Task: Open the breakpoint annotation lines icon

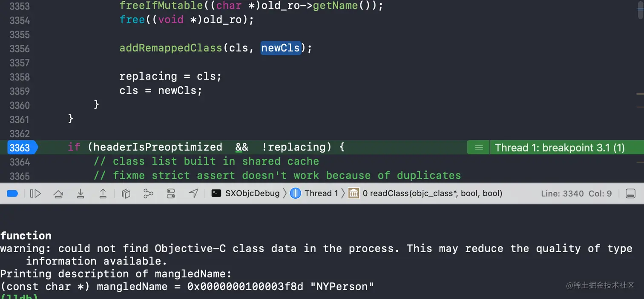Action: point(479,148)
